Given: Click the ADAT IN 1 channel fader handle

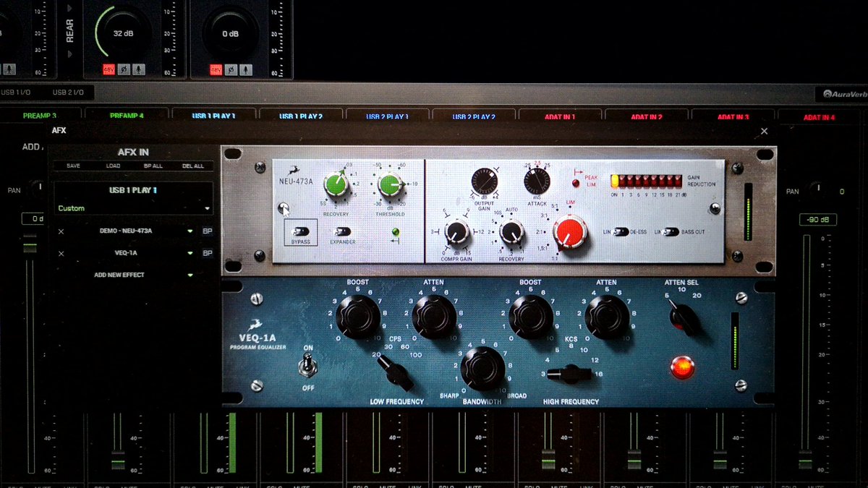Looking at the screenshot, I should pos(548,461).
